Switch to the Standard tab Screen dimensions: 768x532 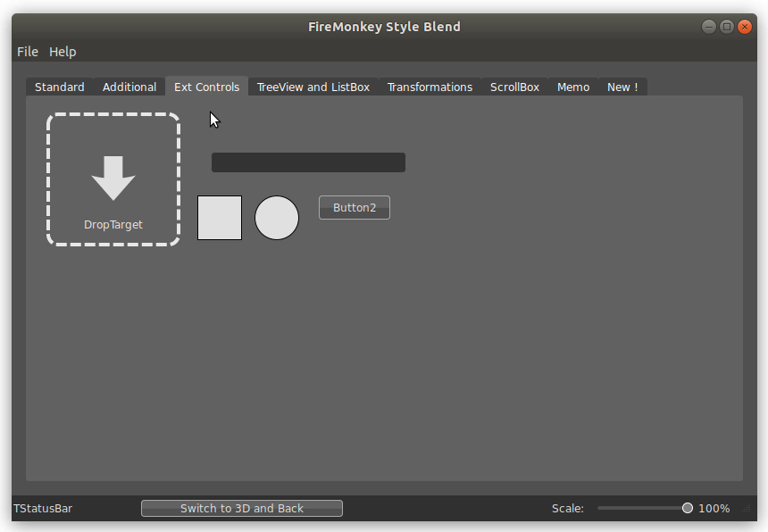pos(60,87)
